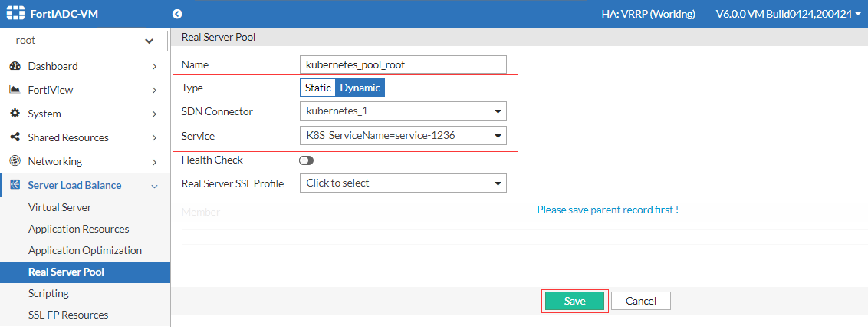This screenshot has height=327, width=868.
Task: Enable the Health Check toggle
Action: point(307,160)
